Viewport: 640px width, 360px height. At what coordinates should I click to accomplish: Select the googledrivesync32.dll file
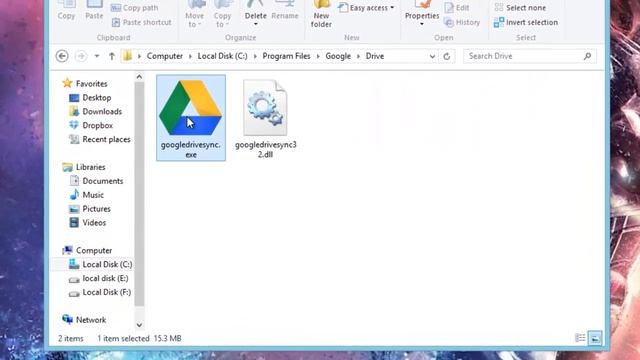click(x=265, y=118)
